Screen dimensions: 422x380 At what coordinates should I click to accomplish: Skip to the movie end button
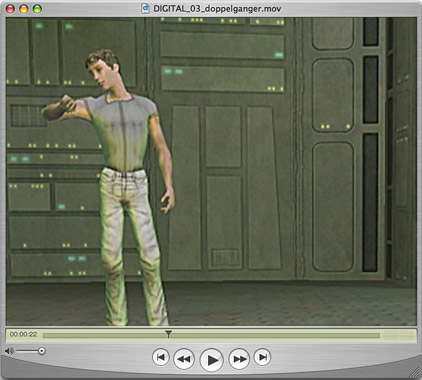pyautogui.click(x=262, y=357)
